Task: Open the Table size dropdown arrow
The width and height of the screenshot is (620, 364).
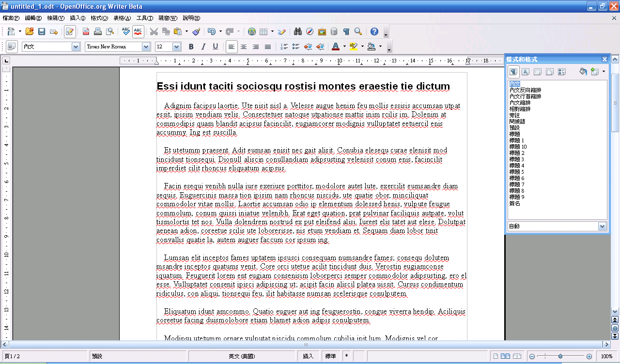Action: (x=272, y=31)
